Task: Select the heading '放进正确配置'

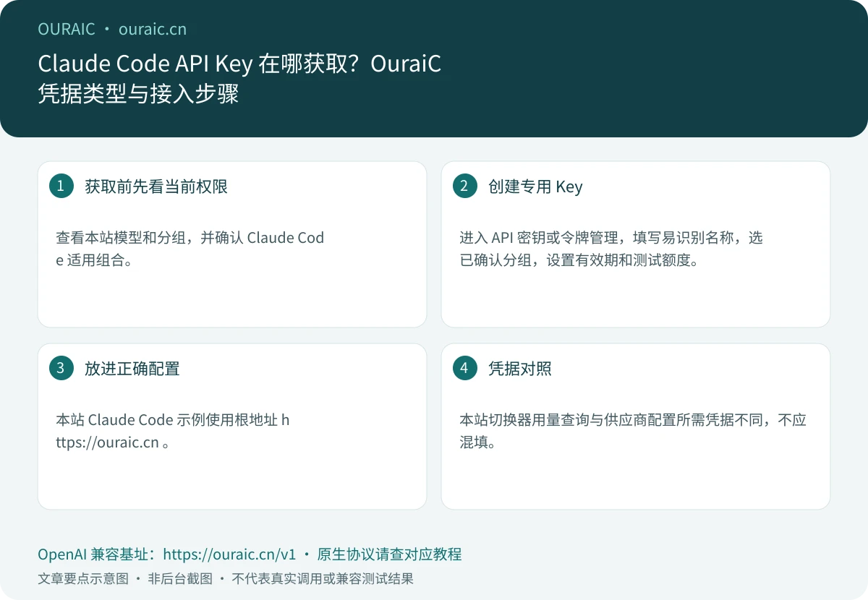Action: [x=132, y=369]
